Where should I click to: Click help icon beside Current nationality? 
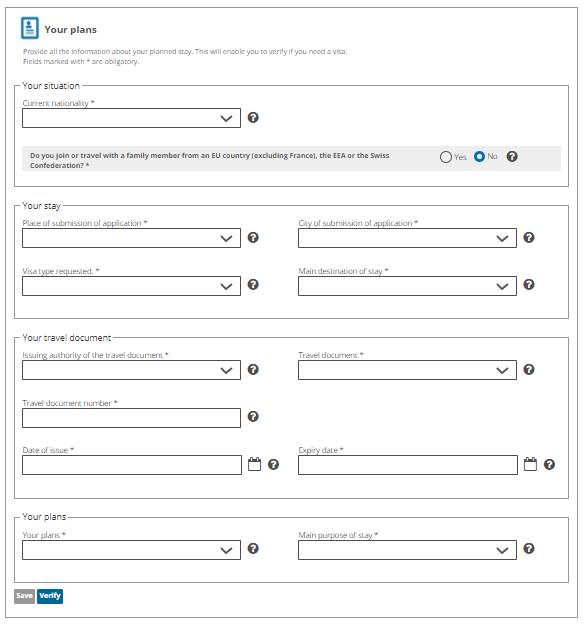253,117
